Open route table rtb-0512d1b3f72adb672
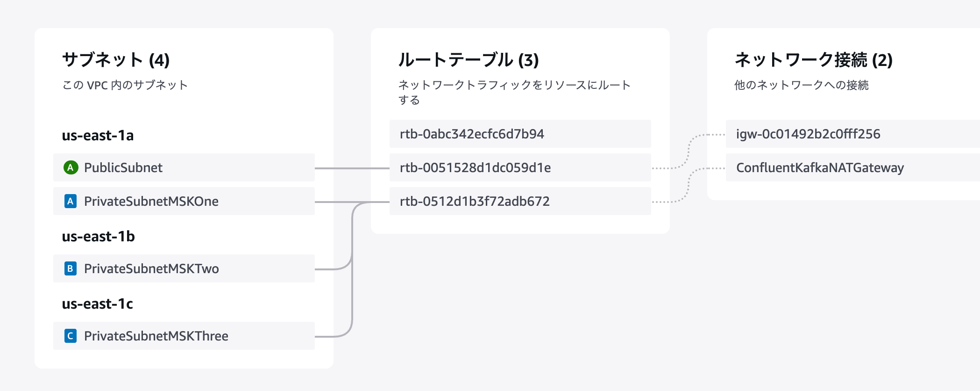980x391 pixels. (x=520, y=201)
